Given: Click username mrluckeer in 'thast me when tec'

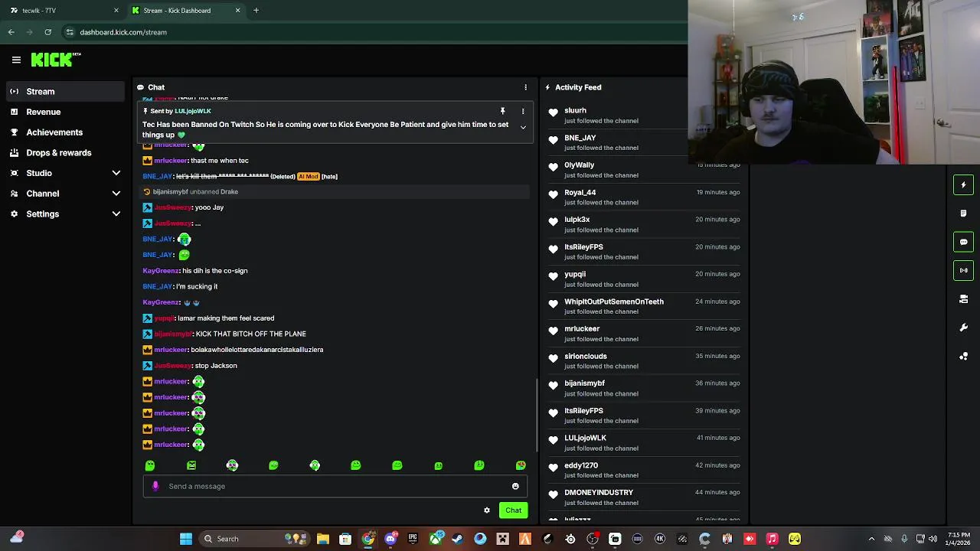Looking at the screenshot, I should 171,161.
